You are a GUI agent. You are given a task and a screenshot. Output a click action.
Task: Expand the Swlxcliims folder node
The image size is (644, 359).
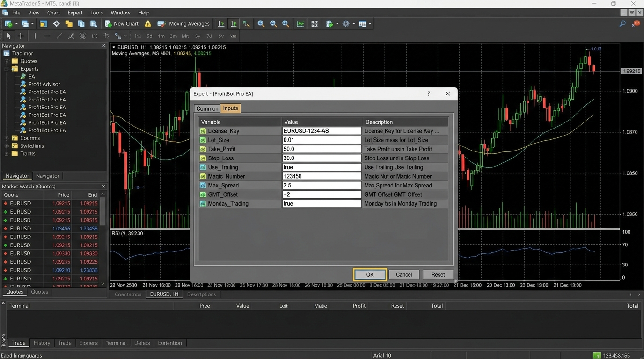point(7,146)
